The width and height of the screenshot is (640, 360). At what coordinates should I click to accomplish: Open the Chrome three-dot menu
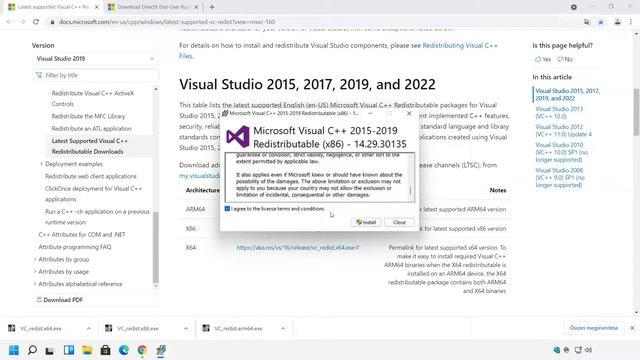pyautogui.click(x=631, y=22)
